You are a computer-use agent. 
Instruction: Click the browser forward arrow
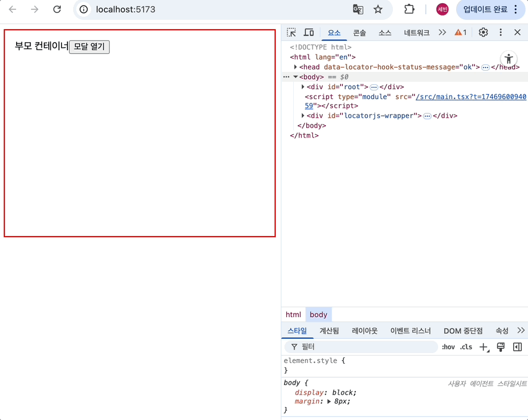tap(35, 9)
